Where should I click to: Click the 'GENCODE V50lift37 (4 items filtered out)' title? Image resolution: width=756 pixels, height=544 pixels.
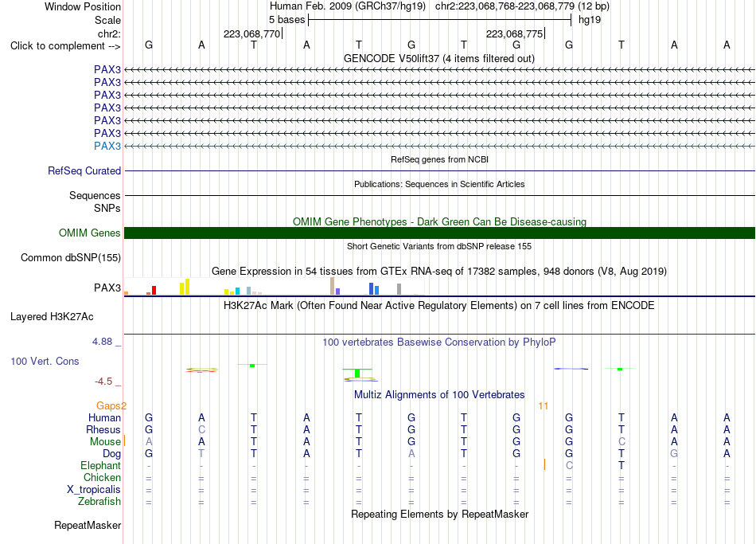click(x=439, y=58)
